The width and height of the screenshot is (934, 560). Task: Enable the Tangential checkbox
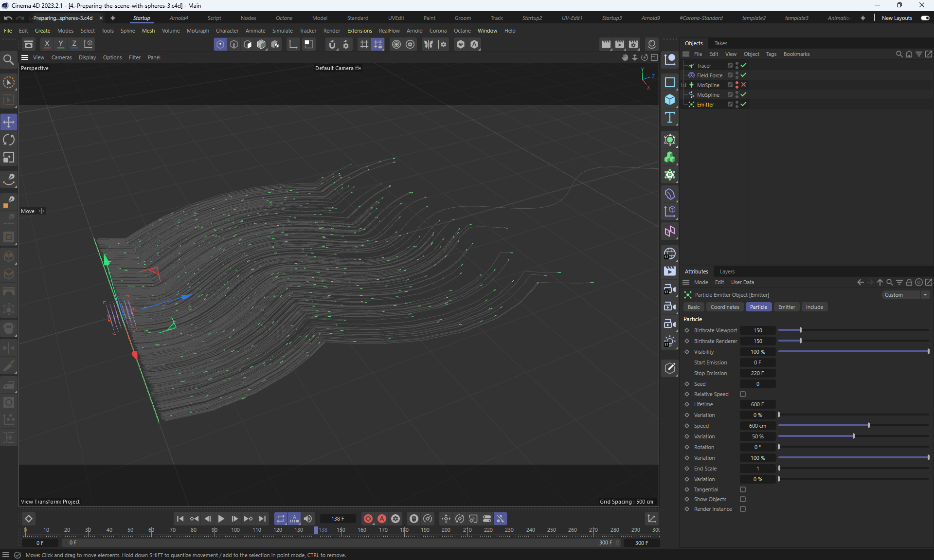[x=743, y=489]
